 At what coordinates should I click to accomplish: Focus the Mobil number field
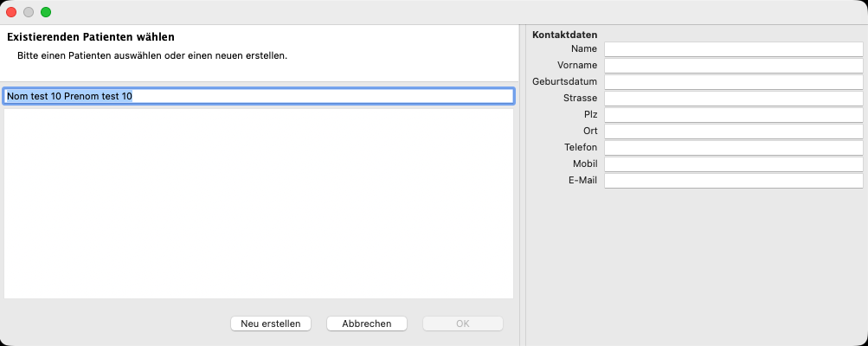pos(733,164)
